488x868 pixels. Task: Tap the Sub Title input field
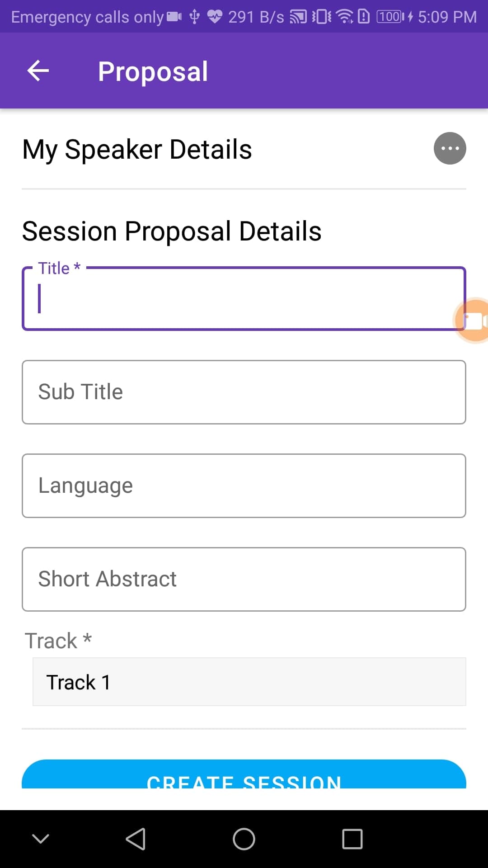click(x=244, y=392)
